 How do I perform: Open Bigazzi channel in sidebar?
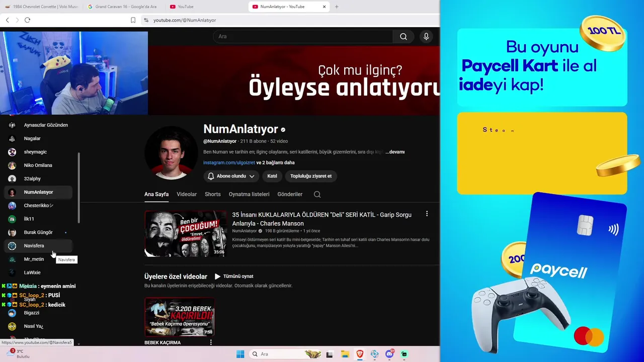[38, 313]
